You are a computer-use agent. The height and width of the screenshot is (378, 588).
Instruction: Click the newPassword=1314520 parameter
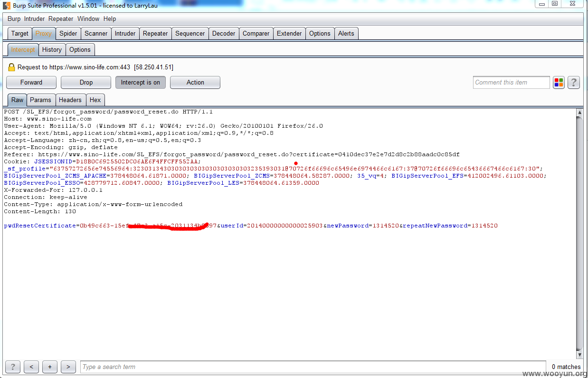pos(363,226)
